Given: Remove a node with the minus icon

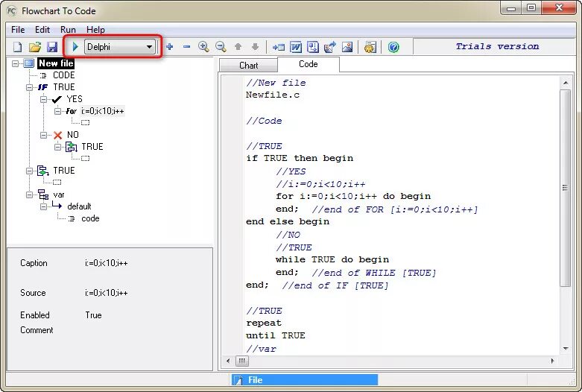Looking at the screenshot, I should (x=187, y=47).
